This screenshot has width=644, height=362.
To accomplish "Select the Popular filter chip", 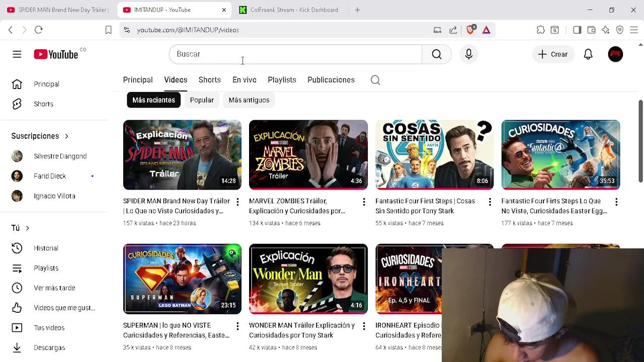I will click(202, 100).
